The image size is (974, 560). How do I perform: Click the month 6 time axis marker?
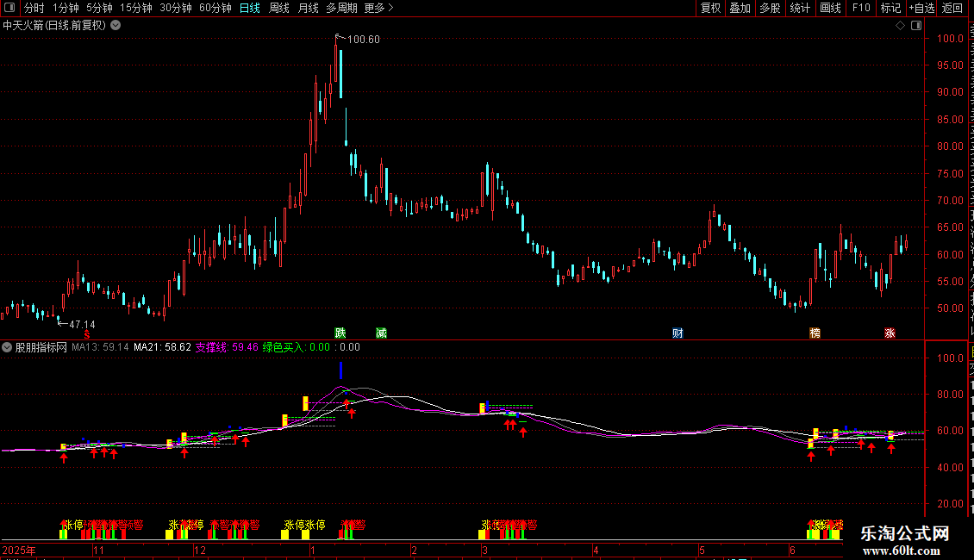pos(792,550)
